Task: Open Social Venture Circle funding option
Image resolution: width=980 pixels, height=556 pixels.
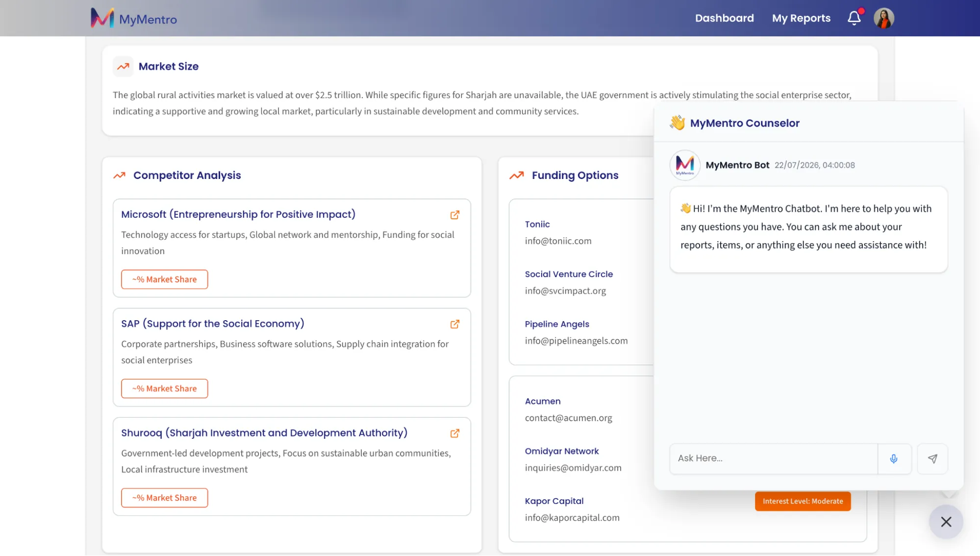Action: pyautogui.click(x=569, y=274)
